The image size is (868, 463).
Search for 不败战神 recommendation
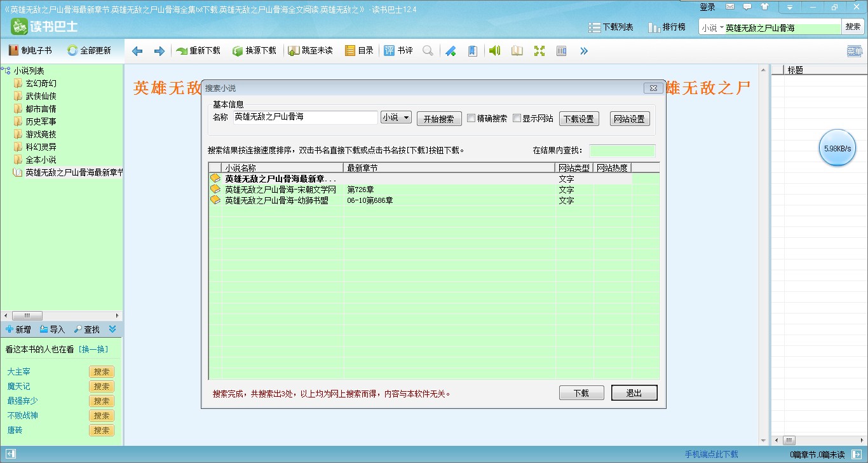102,416
